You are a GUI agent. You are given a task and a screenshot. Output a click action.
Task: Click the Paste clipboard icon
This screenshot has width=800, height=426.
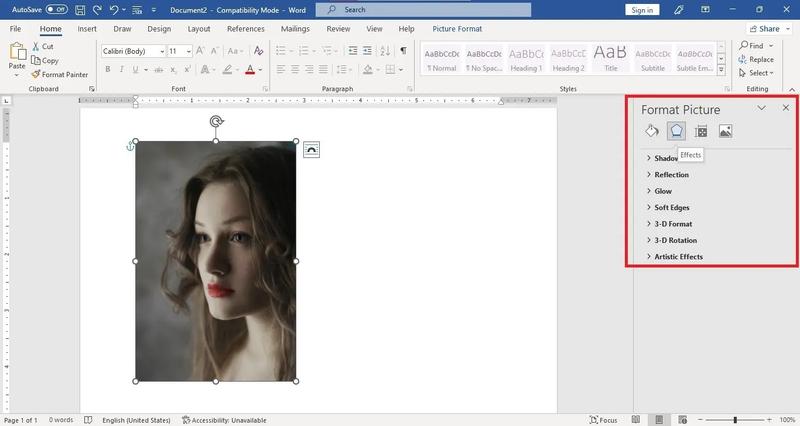point(17,51)
